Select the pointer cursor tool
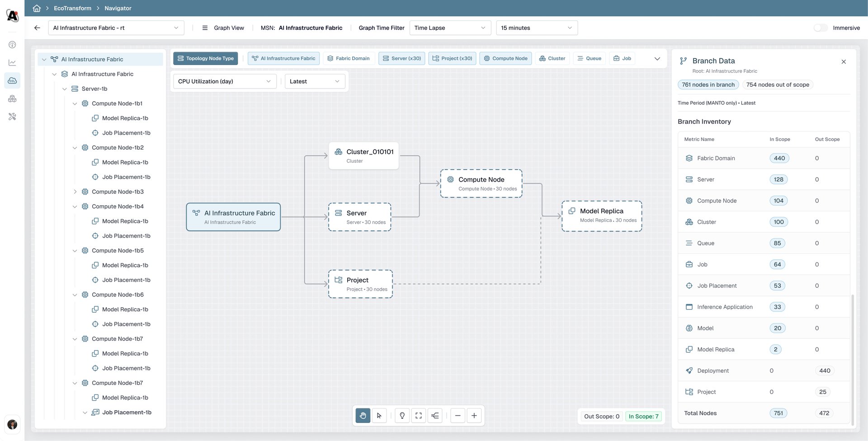This screenshot has height=441, width=868. 379,416
